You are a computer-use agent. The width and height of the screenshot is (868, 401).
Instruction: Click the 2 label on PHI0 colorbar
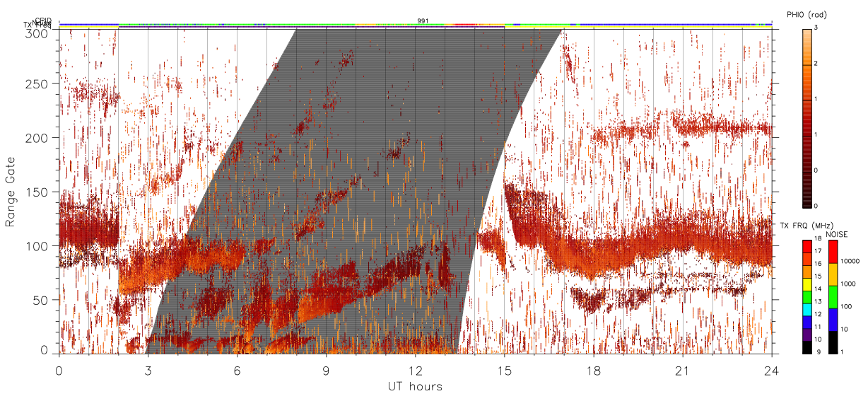click(x=816, y=64)
